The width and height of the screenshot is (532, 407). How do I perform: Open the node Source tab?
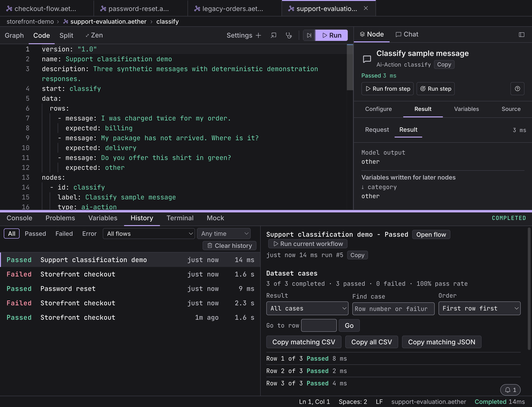[511, 109]
